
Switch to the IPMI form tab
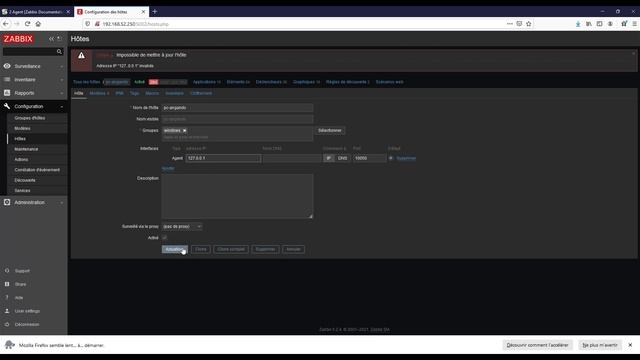click(119, 93)
